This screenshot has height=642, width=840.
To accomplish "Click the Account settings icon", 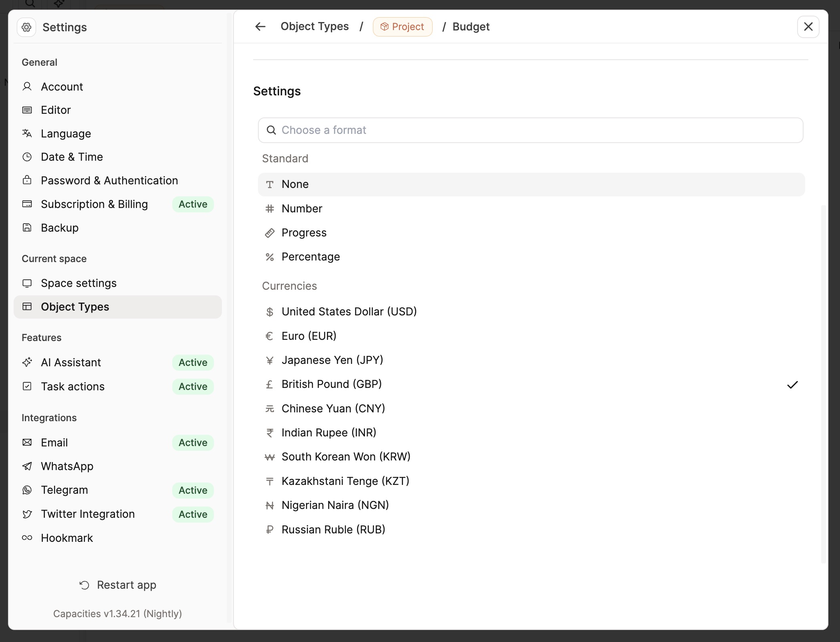I will point(27,86).
